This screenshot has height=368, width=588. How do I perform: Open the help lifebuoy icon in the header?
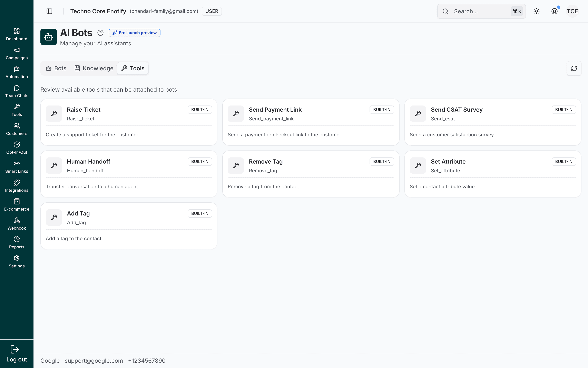tap(555, 11)
